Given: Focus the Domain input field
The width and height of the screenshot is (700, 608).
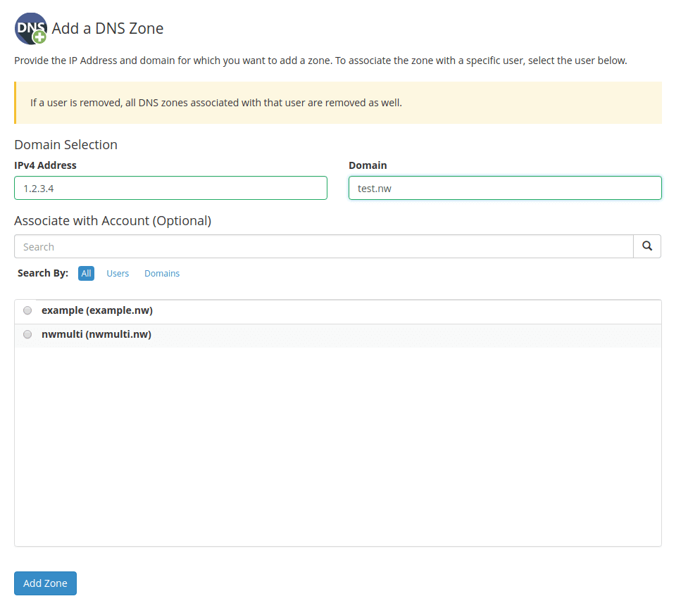Looking at the screenshot, I should (x=505, y=188).
